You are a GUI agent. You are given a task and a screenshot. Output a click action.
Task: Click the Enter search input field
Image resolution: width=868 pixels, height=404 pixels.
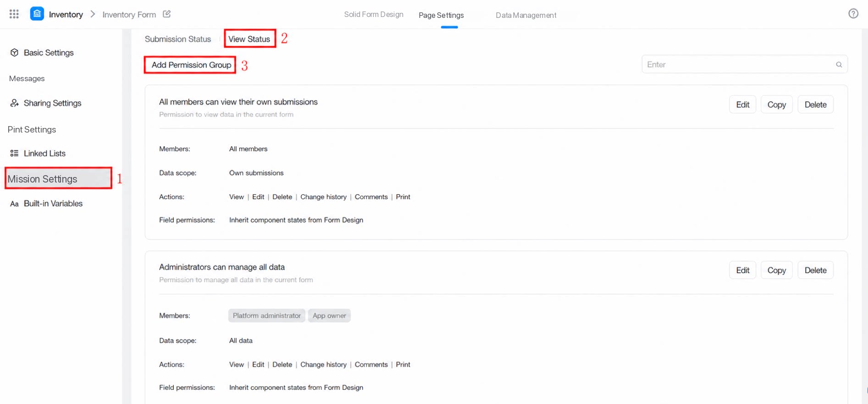744,65
